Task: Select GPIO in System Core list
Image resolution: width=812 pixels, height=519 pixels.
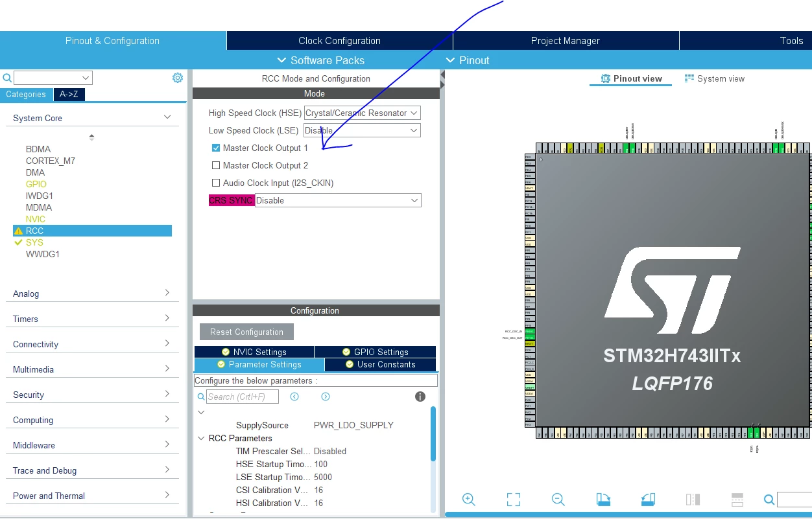Action: coord(36,184)
